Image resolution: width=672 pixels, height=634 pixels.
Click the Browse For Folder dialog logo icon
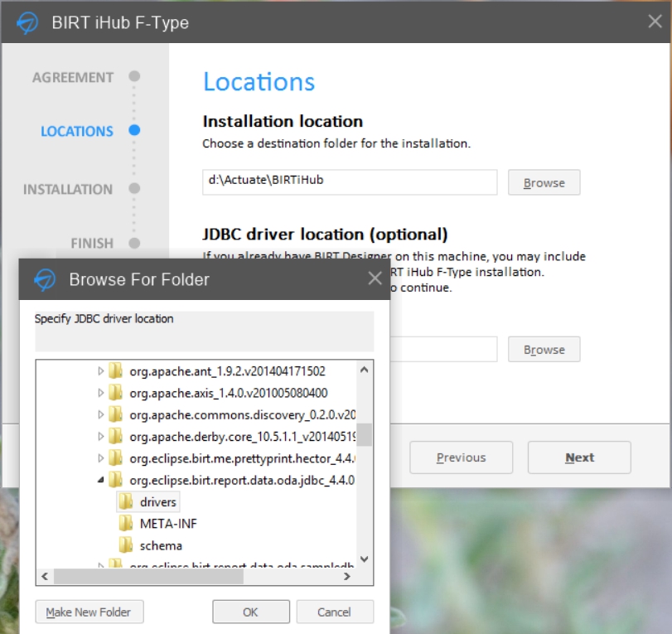coord(45,279)
